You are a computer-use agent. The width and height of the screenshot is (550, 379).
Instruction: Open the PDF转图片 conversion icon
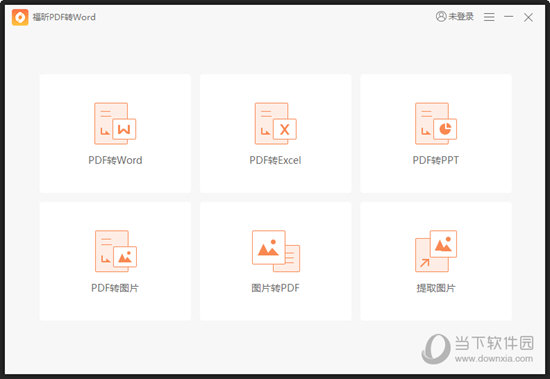115,251
